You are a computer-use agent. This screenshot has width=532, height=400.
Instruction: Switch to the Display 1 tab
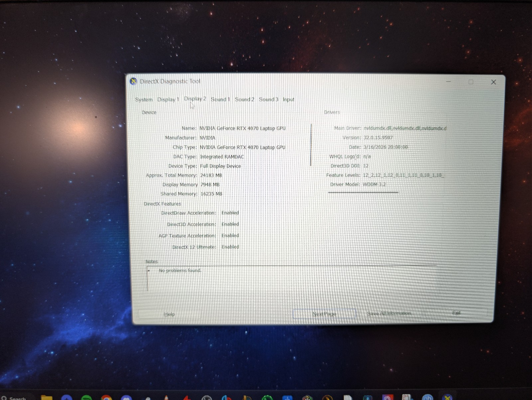pyautogui.click(x=168, y=99)
